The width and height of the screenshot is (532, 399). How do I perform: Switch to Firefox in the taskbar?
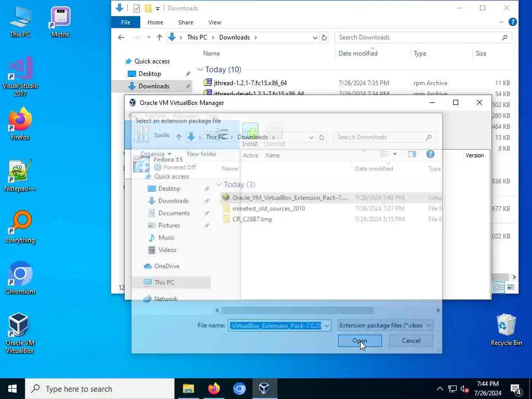(214, 389)
